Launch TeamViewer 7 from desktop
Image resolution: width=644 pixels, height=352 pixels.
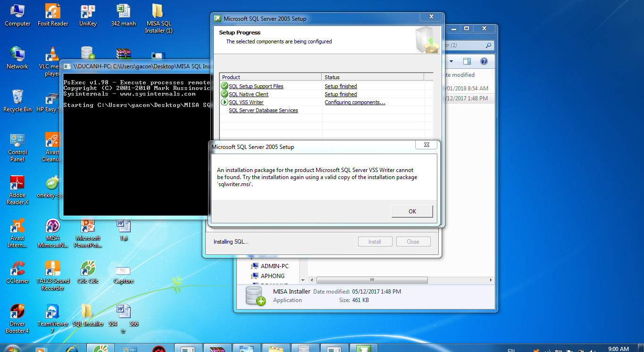(53, 319)
